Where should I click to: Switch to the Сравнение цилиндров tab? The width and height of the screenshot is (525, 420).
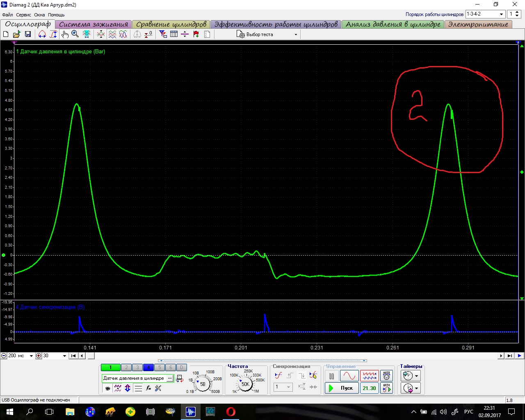pos(171,24)
